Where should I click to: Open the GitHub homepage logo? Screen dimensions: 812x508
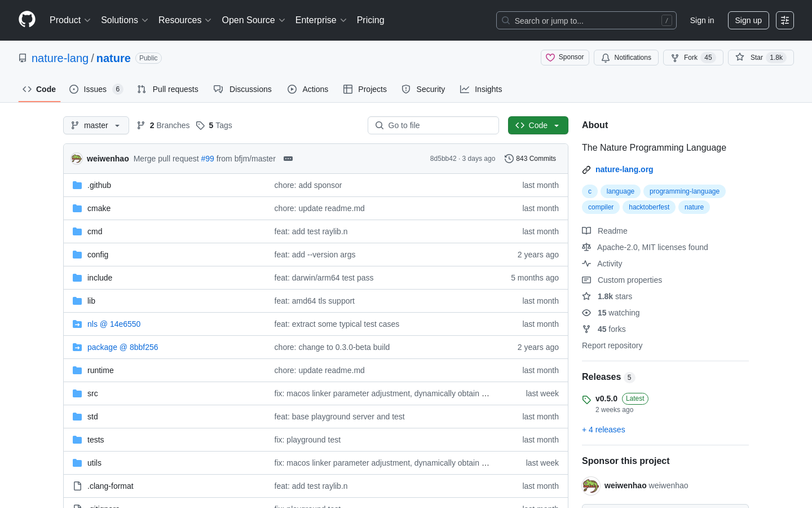(27, 20)
